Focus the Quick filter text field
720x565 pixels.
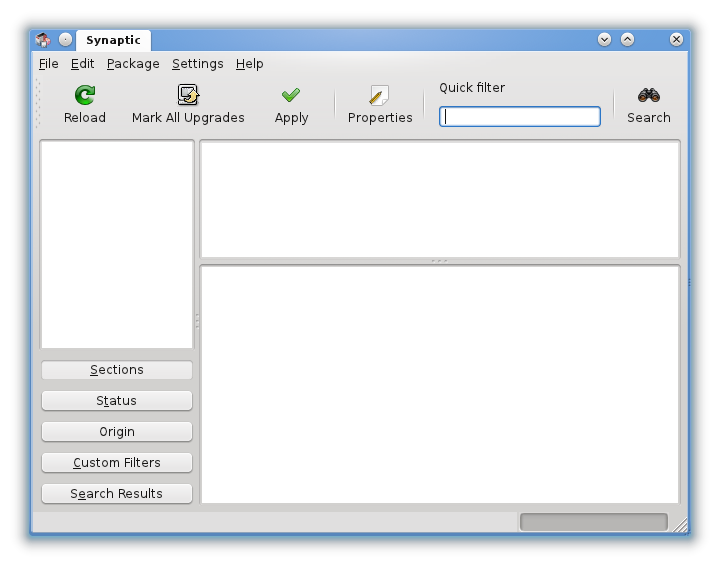click(x=520, y=117)
